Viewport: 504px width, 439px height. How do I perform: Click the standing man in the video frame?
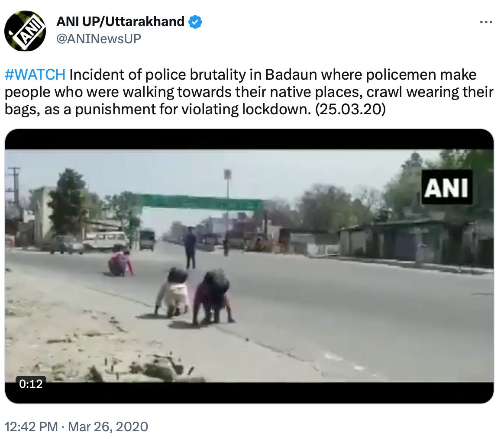(x=190, y=248)
